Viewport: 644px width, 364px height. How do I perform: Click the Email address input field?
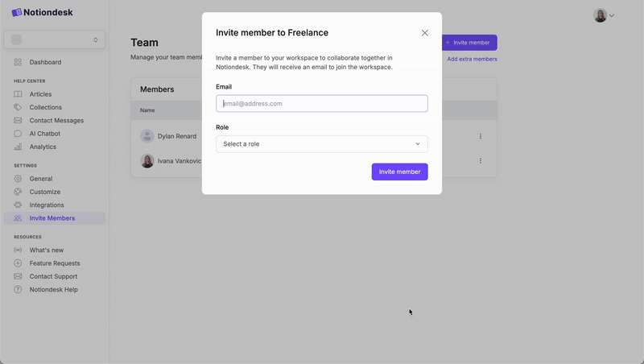click(x=321, y=104)
